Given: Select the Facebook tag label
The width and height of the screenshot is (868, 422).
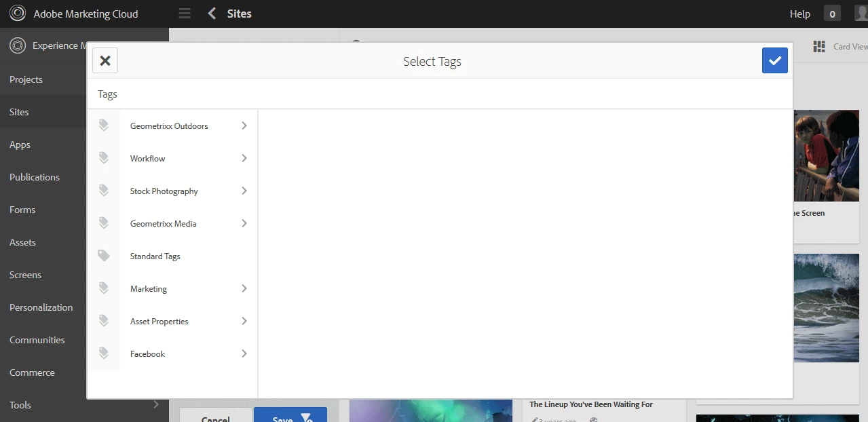Looking at the screenshot, I should pos(148,354).
